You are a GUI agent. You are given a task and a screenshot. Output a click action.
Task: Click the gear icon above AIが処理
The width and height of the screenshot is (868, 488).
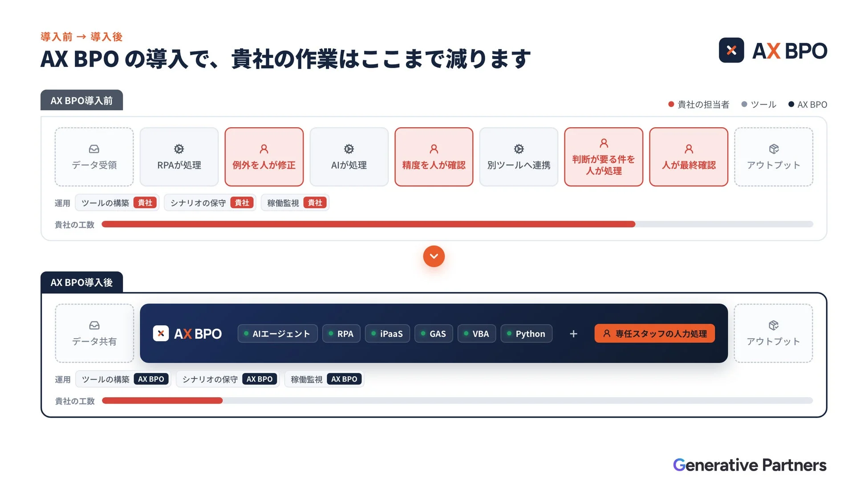tap(349, 149)
